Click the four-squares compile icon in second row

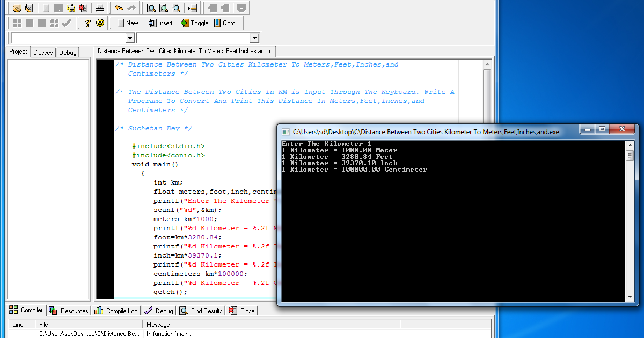(x=17, y=23)
